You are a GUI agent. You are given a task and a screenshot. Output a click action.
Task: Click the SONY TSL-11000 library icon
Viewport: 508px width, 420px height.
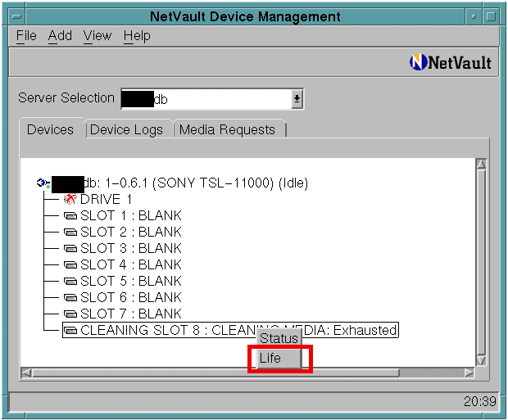(x=43, y=183)
